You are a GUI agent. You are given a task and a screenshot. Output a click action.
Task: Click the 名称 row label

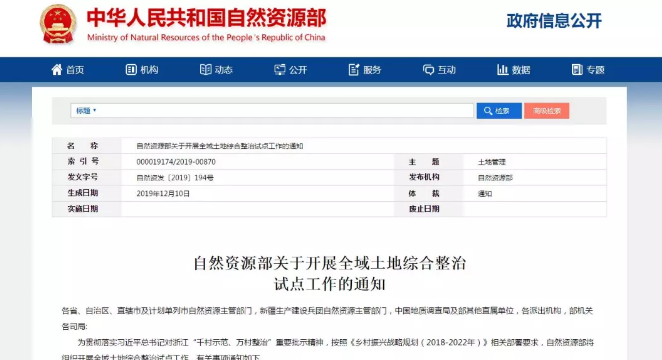click(83, 146)
